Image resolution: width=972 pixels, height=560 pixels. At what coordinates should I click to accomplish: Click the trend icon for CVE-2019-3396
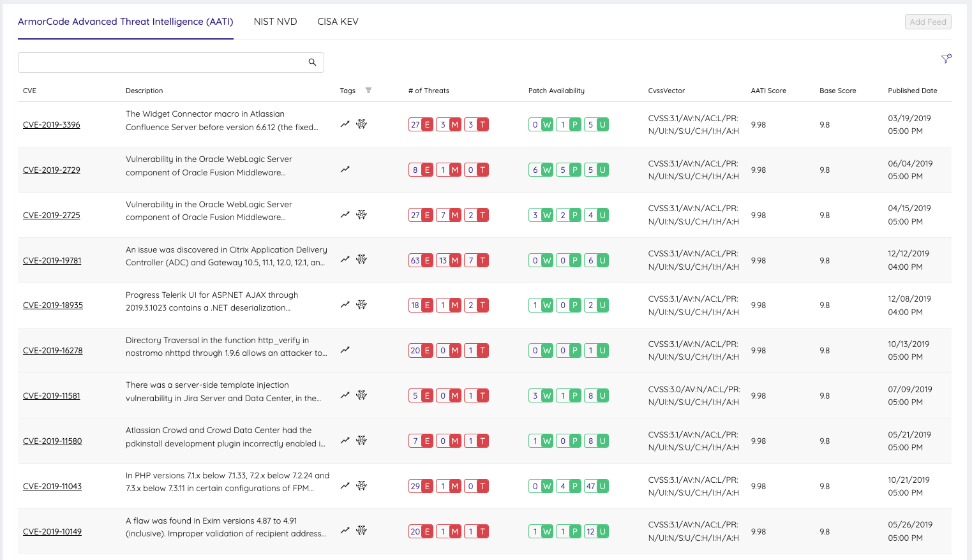point(345,124)
